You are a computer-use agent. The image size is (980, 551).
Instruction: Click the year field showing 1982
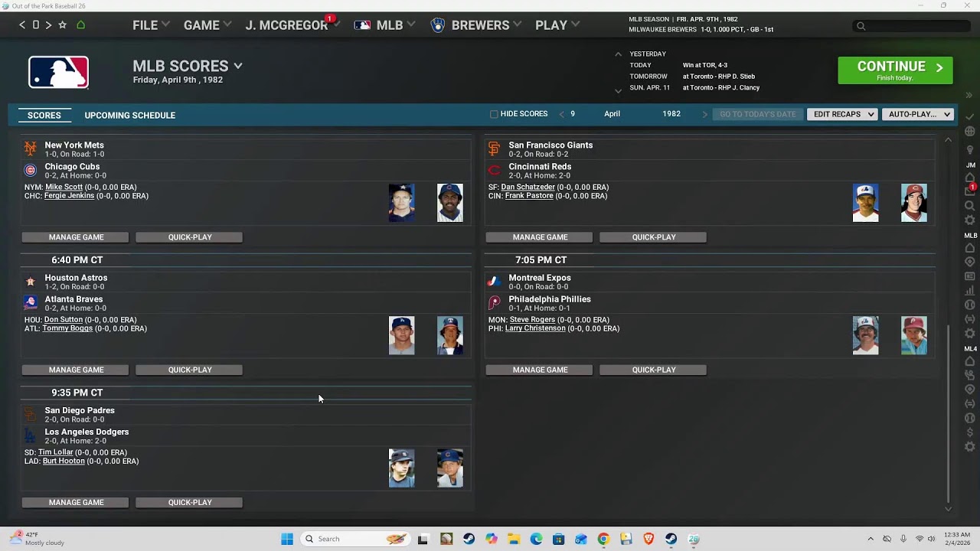[671, 114]
